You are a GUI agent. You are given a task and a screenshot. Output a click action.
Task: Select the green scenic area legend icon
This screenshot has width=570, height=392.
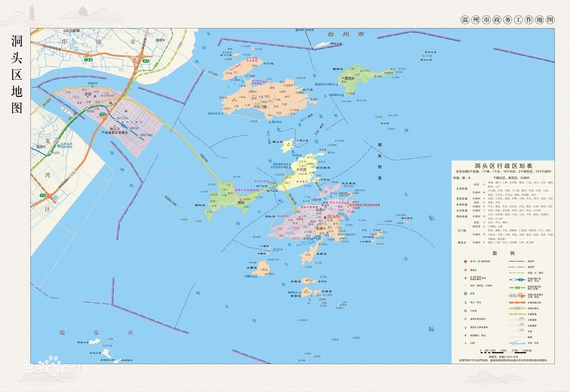coord(465,319)
